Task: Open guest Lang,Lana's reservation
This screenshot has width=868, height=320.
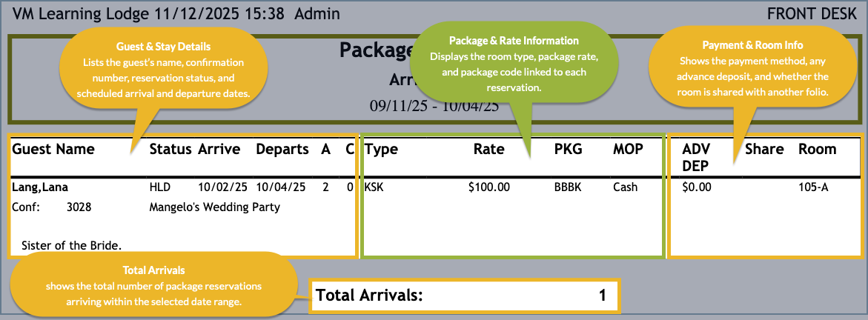Action: point(39,187)
